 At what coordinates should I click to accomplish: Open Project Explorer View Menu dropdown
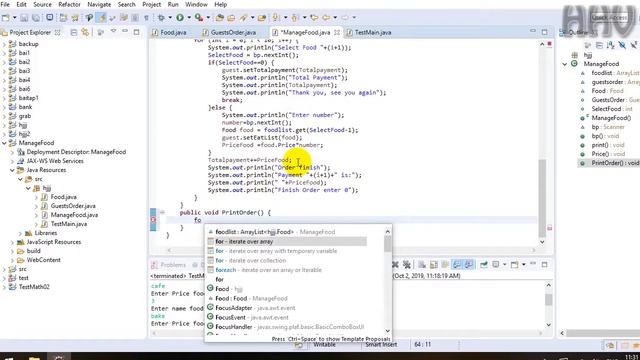coord(113,32)
